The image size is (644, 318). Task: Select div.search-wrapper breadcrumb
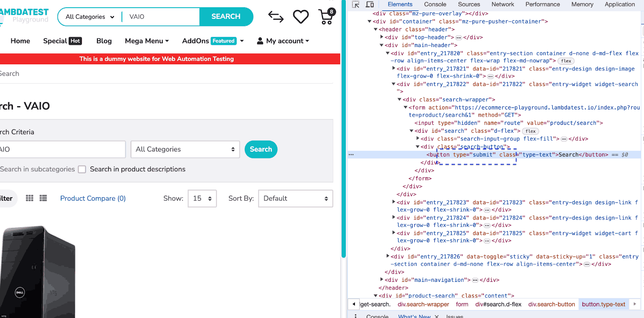point(423,304)
